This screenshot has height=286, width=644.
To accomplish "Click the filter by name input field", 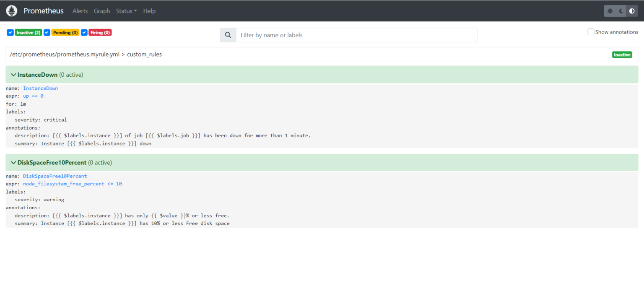I will 356,35.
